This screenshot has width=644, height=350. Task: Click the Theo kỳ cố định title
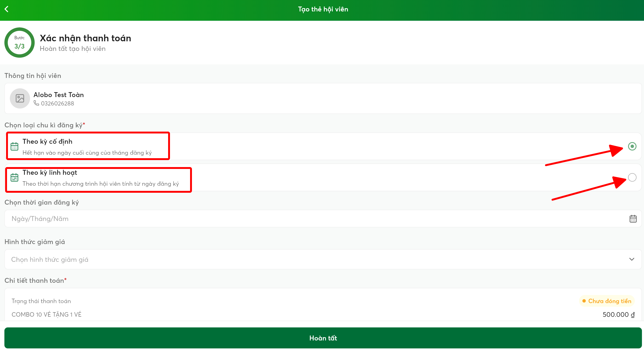[x=47, y=141]
